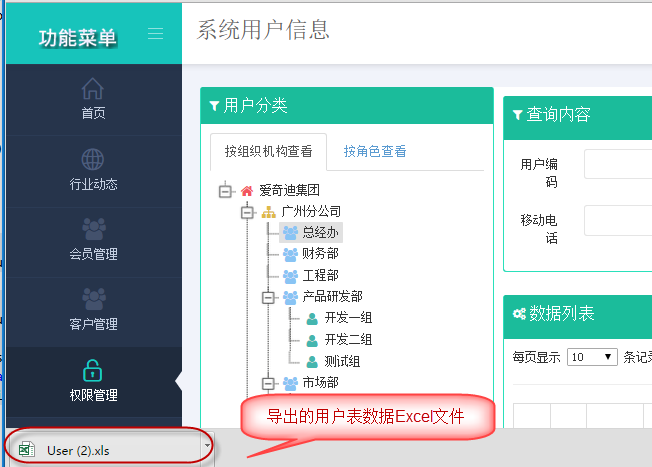Open 客户管理 group icon
Screen dimensions: 652x467
[x=94, y=299]
